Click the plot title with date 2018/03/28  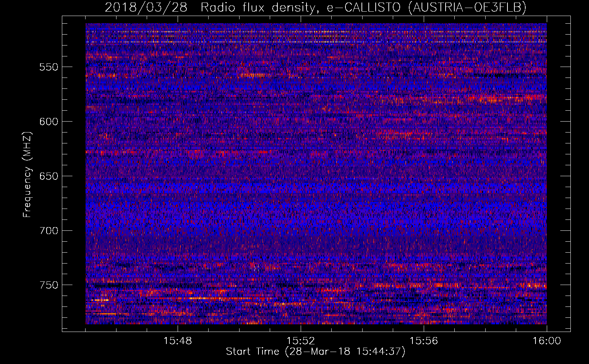coord(316,7)
